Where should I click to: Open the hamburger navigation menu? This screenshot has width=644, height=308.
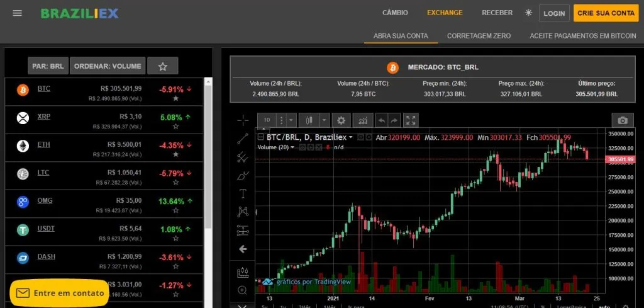pos(17,13)
